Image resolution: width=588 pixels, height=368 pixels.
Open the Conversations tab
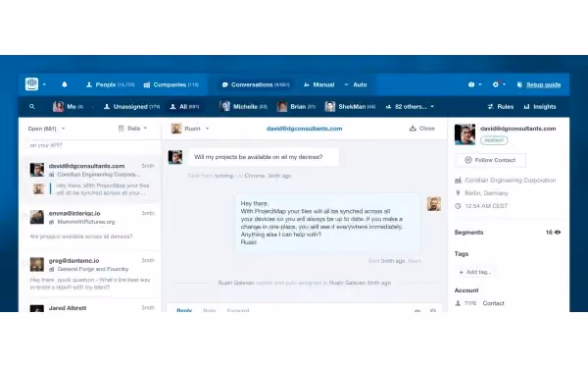[256, 84]
